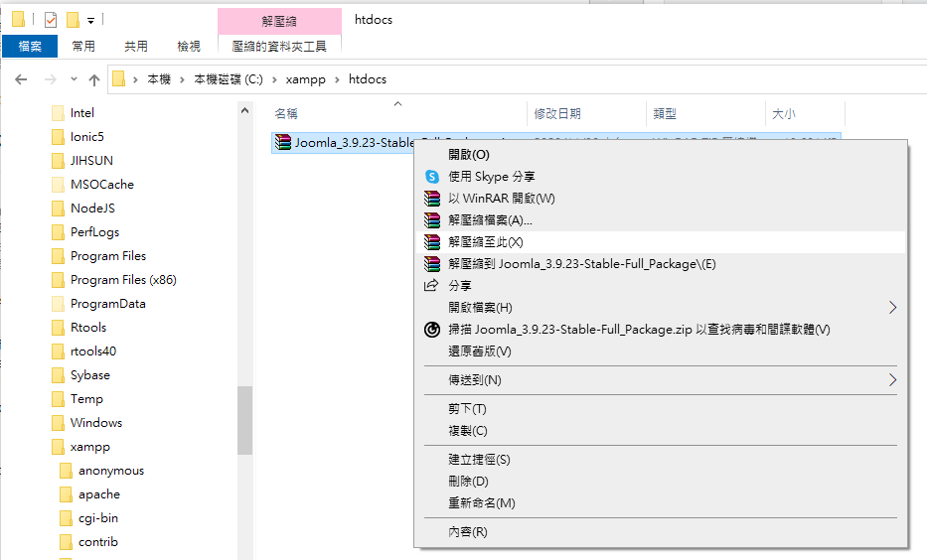Screen dimensions: 927x560
Task: Click the back navigation arrow
Action: (21, 79)
